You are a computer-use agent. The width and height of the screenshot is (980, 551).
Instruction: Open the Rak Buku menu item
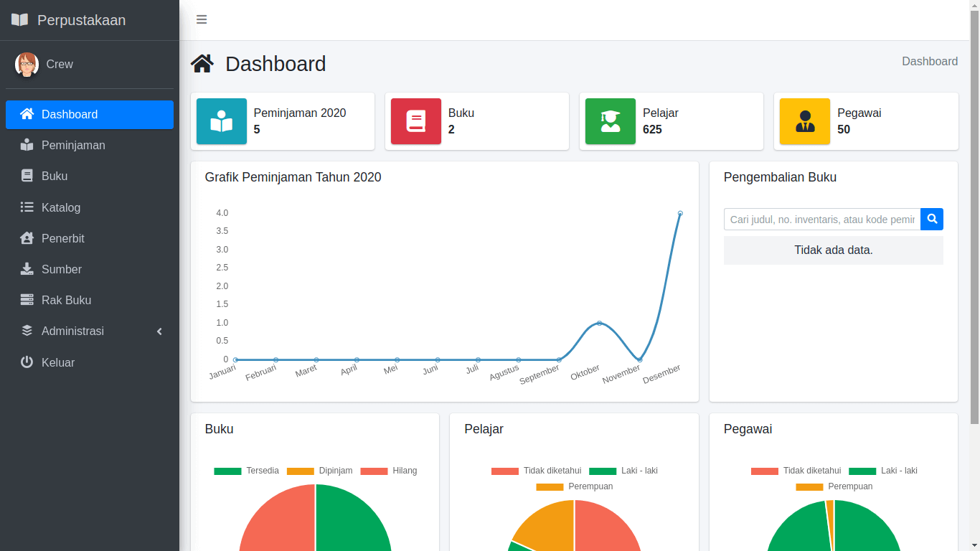[x=90, y=300]
